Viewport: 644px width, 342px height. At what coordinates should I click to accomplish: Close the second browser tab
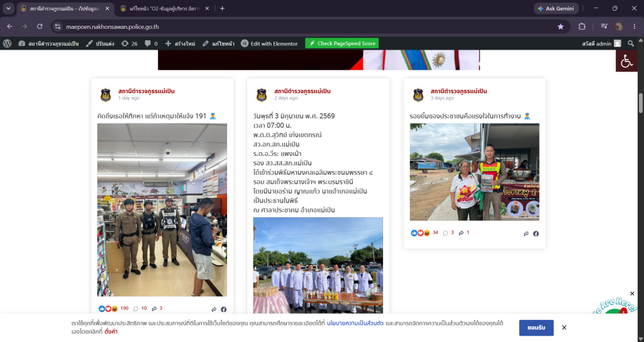point(206,8)
